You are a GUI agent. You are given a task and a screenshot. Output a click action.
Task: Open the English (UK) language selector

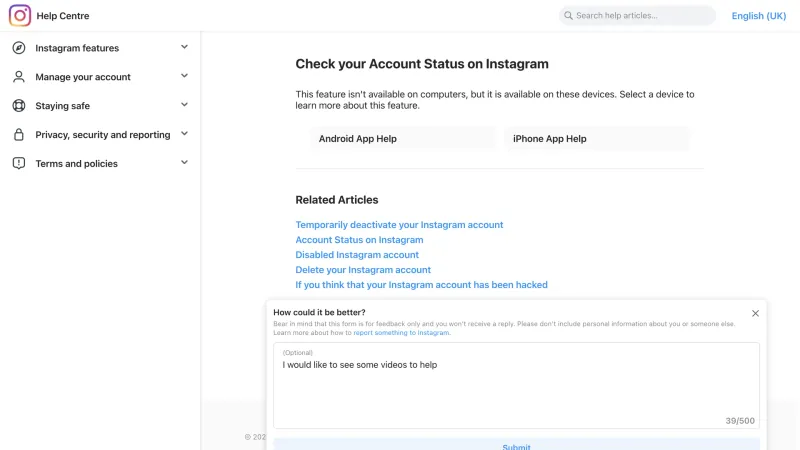[759, 16]
